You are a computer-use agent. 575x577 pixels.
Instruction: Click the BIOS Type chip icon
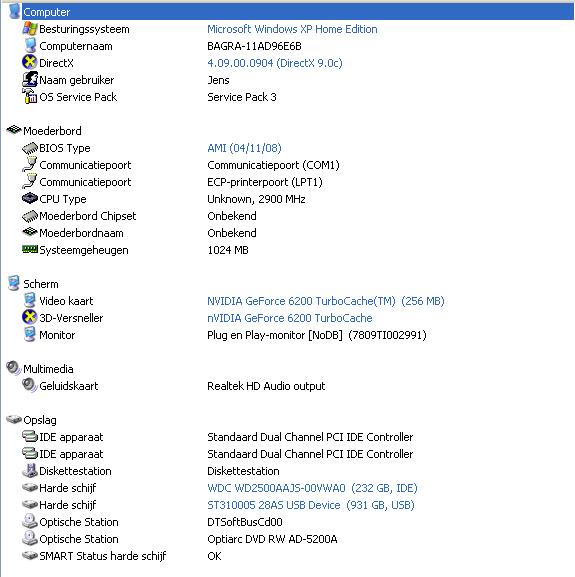(x=30, y=148)
